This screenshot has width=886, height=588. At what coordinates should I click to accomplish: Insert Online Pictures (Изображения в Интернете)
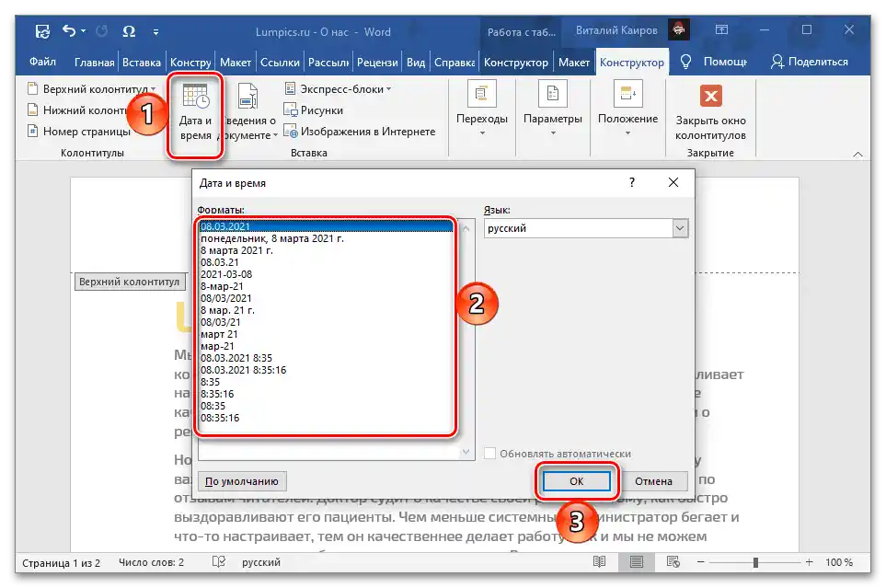pyautogui.click(x=360, y=132)
